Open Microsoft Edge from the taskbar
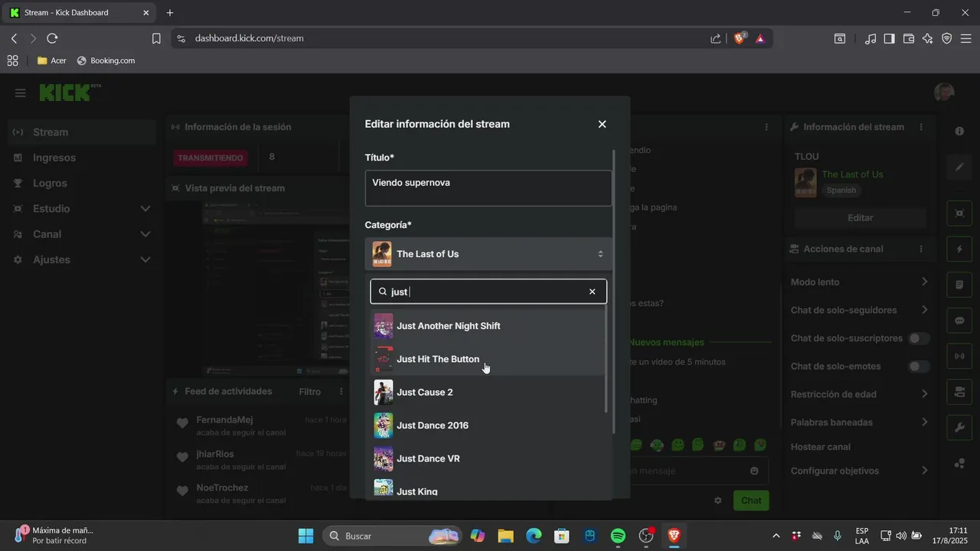Image resolution: width=980 pixels, height=551 pixels. coord(534,536)
